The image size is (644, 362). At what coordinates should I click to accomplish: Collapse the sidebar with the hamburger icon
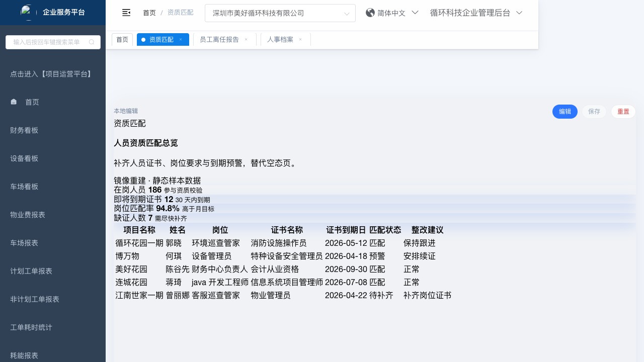pyautogui.click(x=126, y=13)
